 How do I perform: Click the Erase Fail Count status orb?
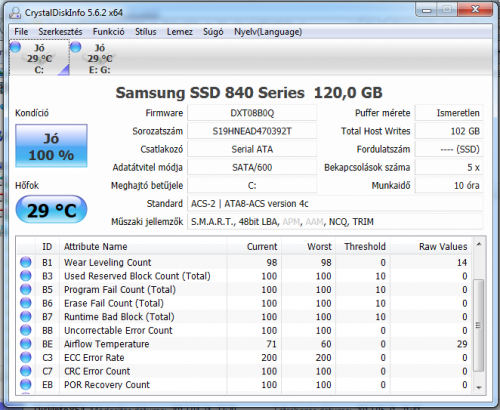pos(26,303)
